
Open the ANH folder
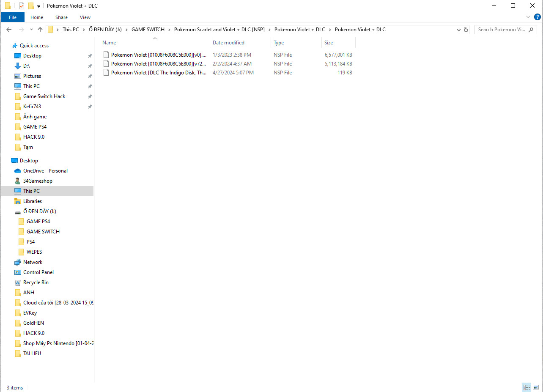[29, 293]
